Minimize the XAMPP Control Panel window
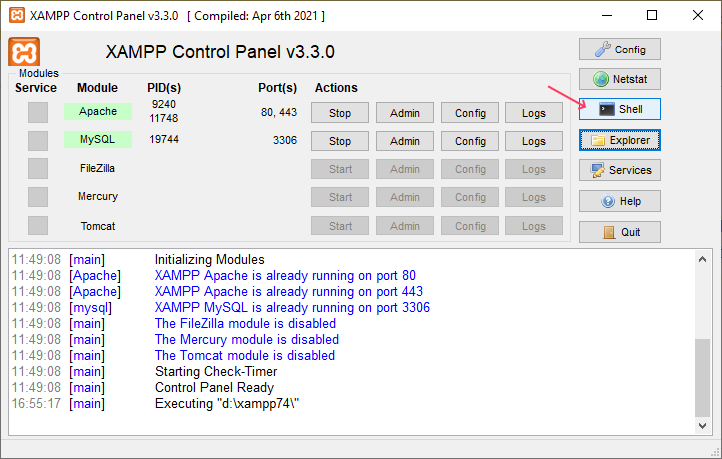Image resolution: width=722 pixels, height=459 pixels. pyautogui.click(x=607, y=15)
